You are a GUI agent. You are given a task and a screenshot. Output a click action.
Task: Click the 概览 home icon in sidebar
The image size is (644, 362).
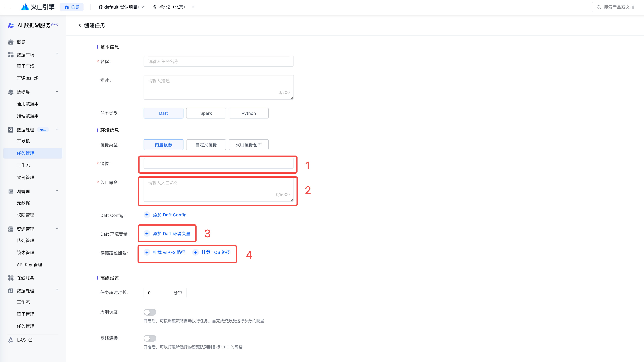click(11, 42)
